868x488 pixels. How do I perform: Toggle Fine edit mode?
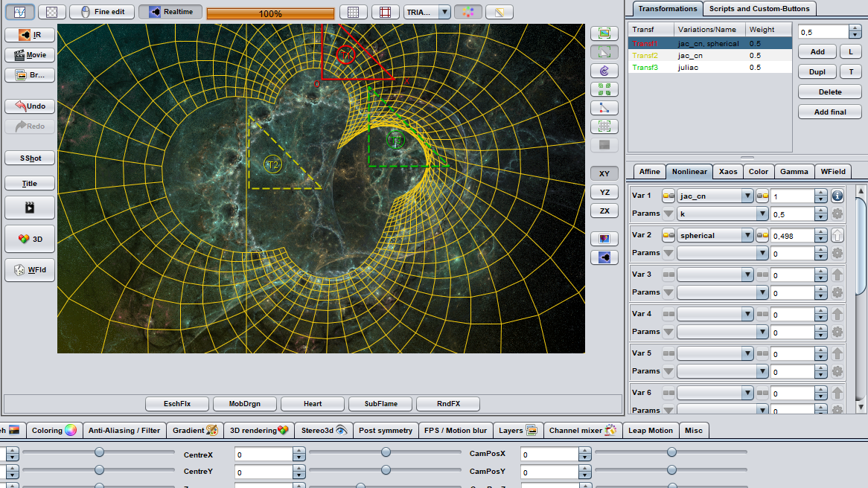coord(102,12)
